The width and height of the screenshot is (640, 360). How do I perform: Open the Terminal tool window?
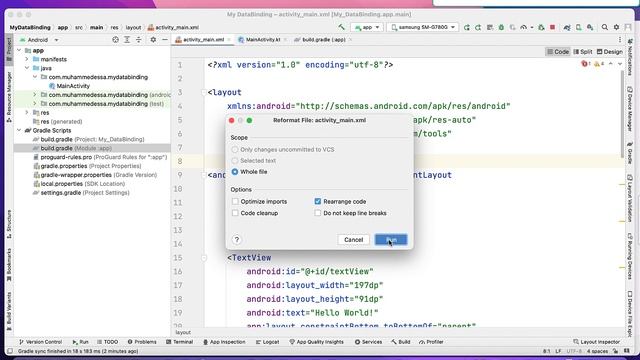point(180,342)
